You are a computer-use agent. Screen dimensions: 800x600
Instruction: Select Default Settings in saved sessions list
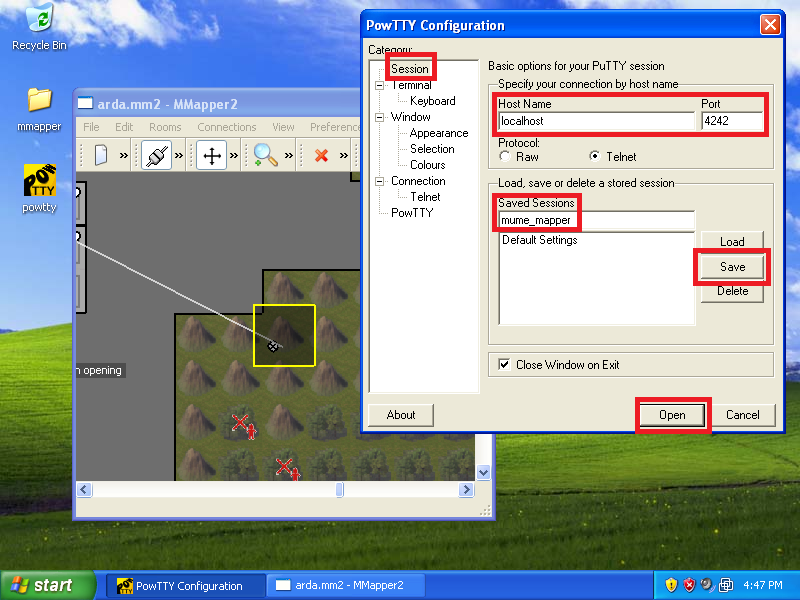pyautogui.click(x=539, y=240)
